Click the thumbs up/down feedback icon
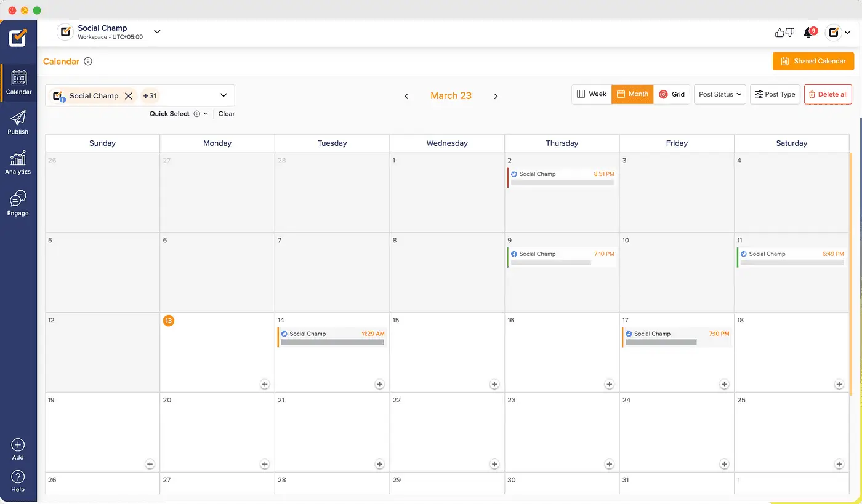Viewport: 862px width, 504px height. [x=784, y=33]
